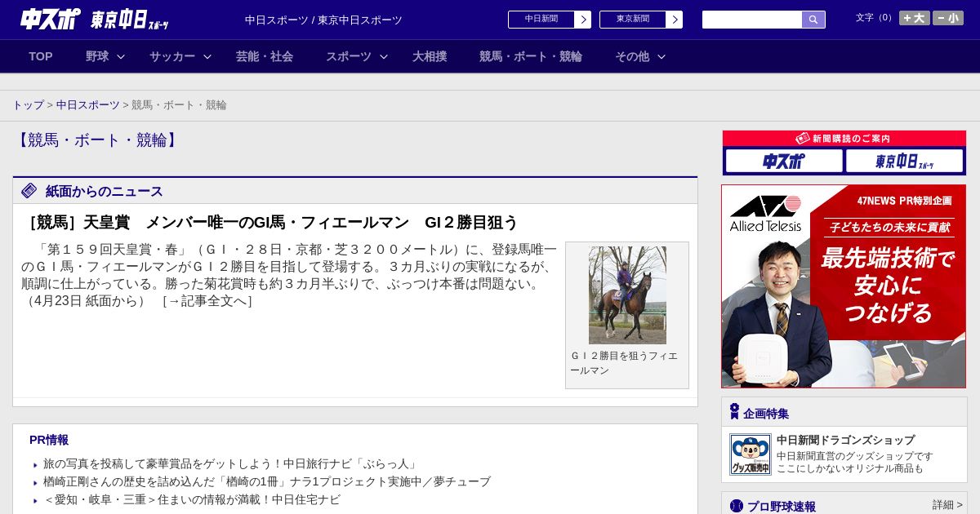Image resolution: width=980 pixels, height=514 pixels.
Task: Click the トップ breadcrumb link
Action: pos(28,105)
